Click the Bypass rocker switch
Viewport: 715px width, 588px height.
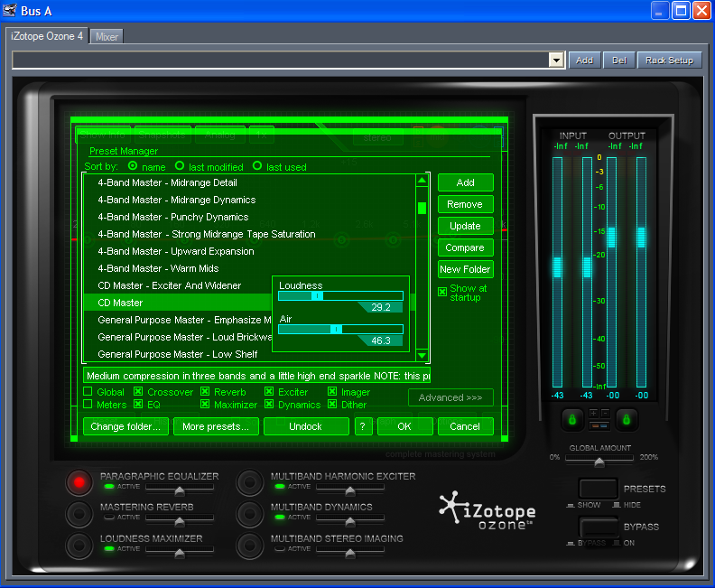[598, 527]
